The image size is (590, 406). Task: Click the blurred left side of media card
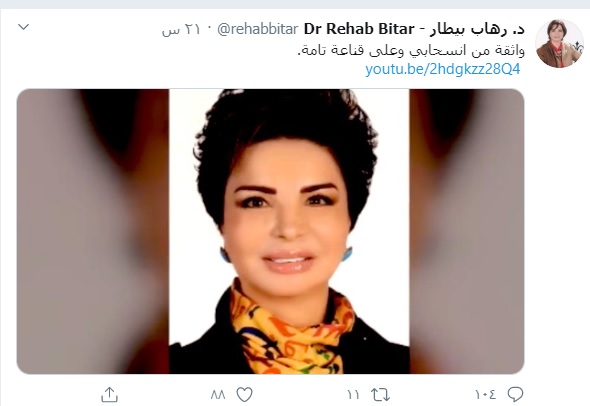click(x=93, y=231)
